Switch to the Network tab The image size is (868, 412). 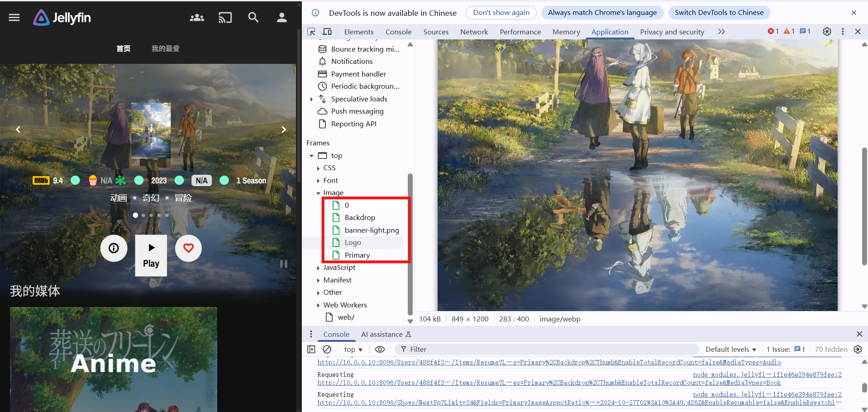tap(474, 32)
